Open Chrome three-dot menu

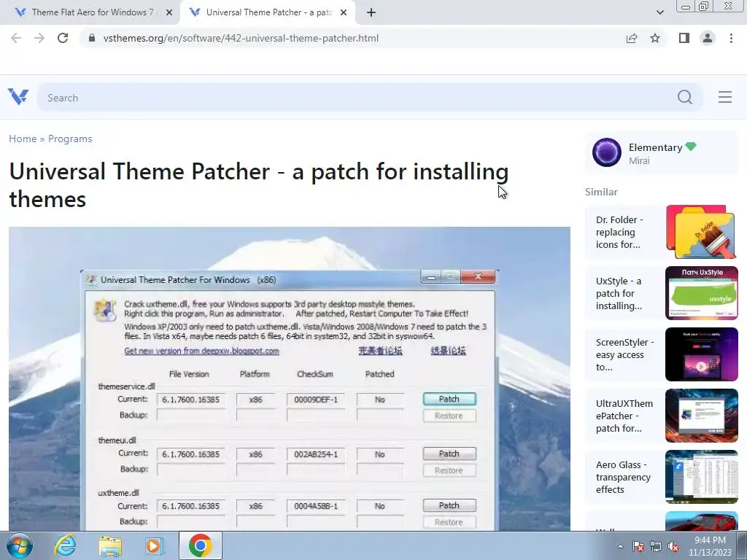point(731,38)
